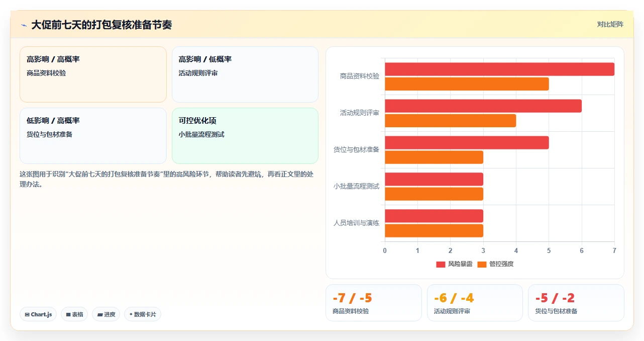
Task: Click the orange 活动规则评审 bar
Action: (x=451, y=121)
